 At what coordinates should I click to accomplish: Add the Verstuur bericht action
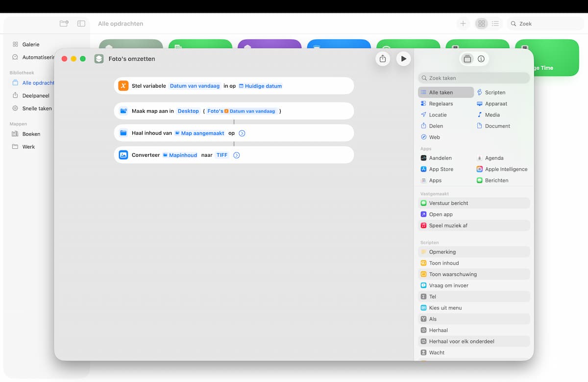point(474,203)
